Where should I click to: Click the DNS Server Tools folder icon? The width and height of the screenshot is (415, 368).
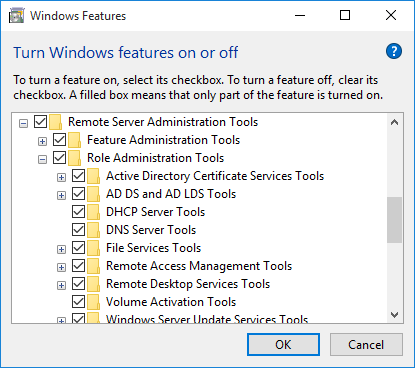click(x=93, y=230)
